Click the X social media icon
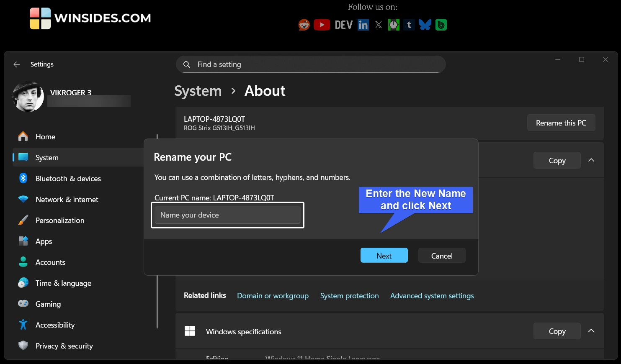621x364 pixels. pos(378,25)
